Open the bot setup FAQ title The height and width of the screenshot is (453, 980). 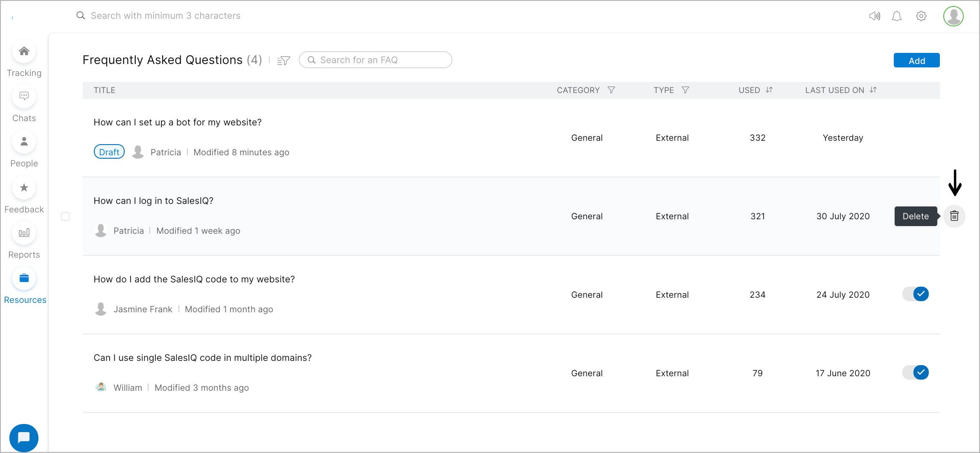178,122
